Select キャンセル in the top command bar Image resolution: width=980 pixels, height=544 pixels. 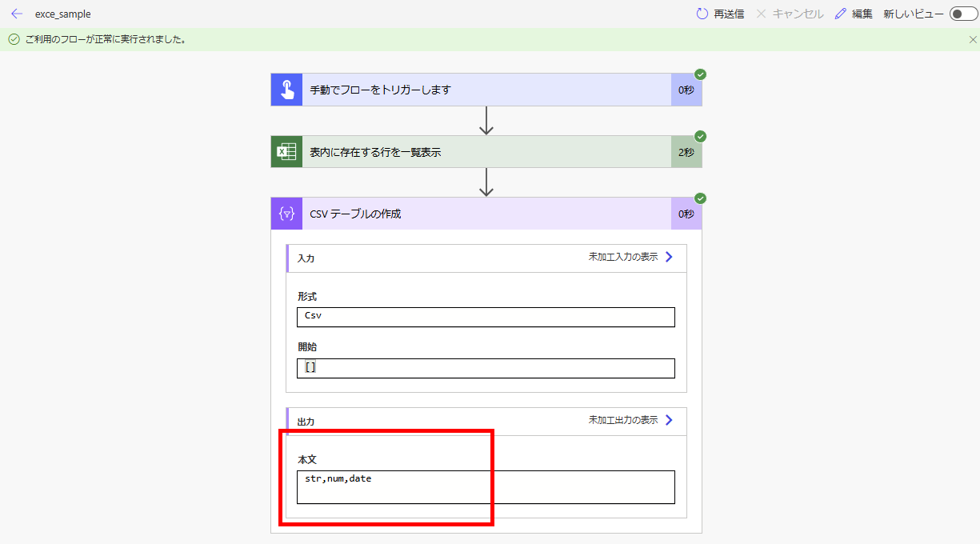797,14
